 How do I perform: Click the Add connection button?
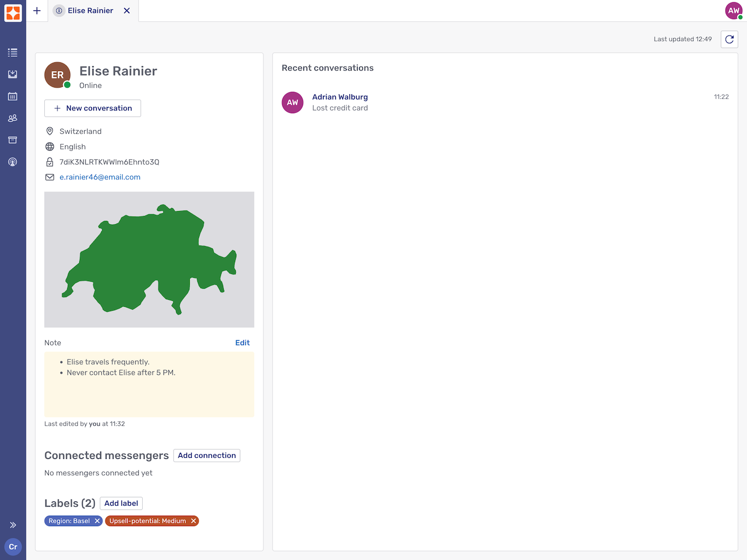(206, 455)
